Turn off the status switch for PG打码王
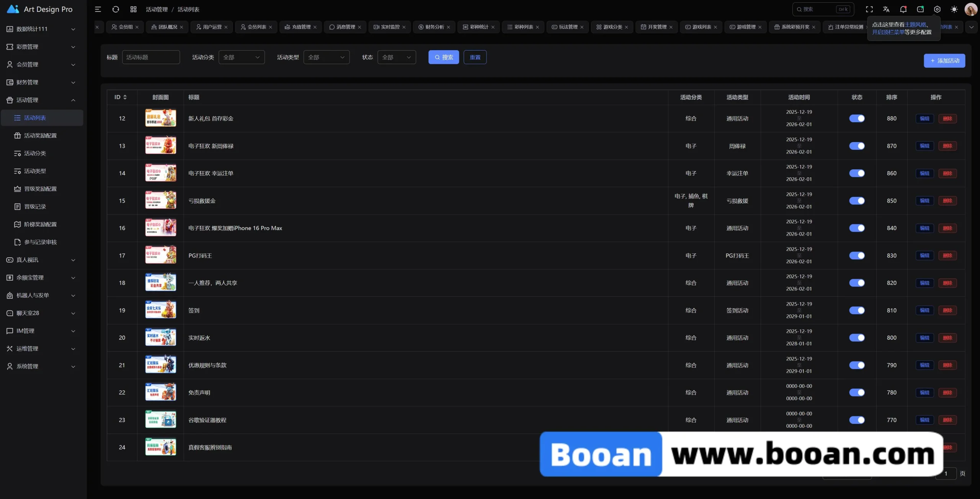980x499 pixels. tap(857, 255)
